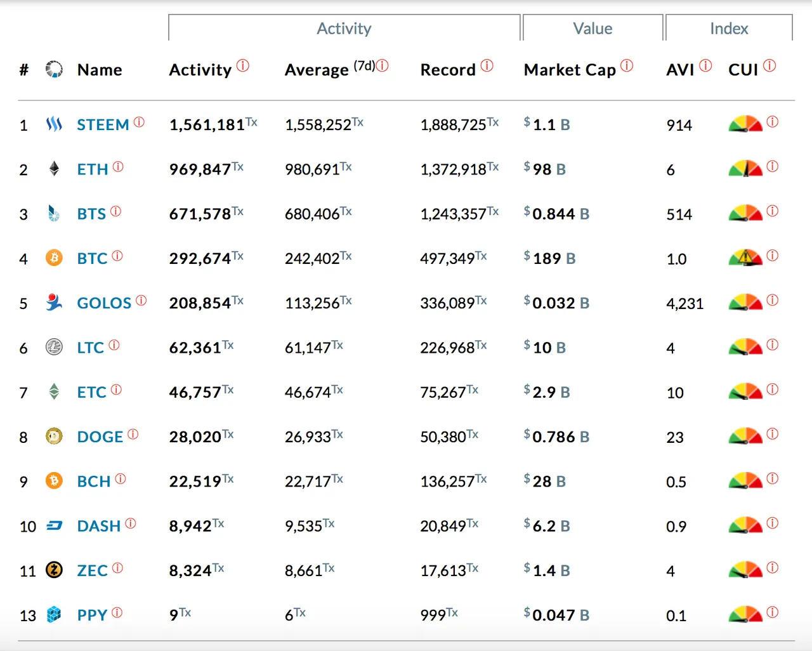The height and width of the screenshot is (651, 812).
Task: Click the blue DASH logo icon
Action: pos(55,525)
